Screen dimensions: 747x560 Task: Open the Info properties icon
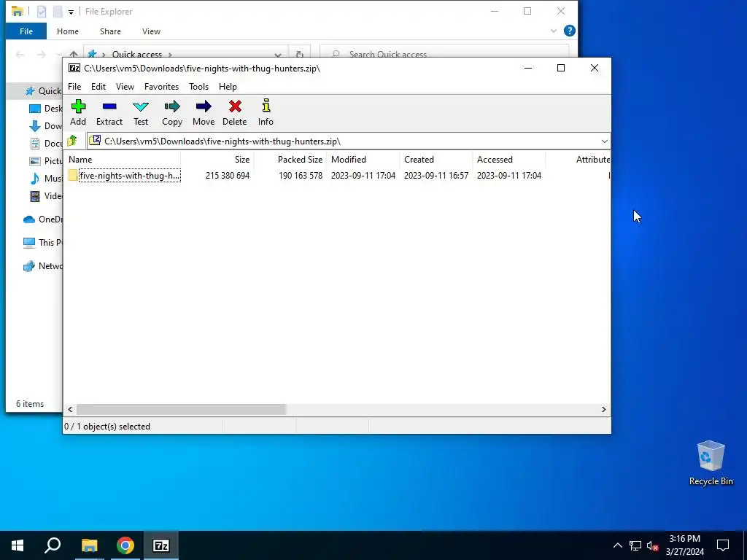tap(266, 113)
